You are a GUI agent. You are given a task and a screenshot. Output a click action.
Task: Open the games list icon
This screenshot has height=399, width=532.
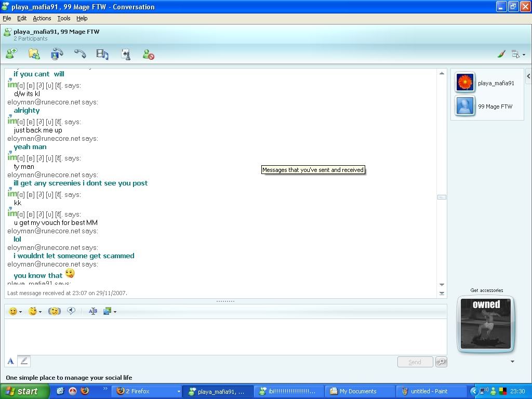125,54
